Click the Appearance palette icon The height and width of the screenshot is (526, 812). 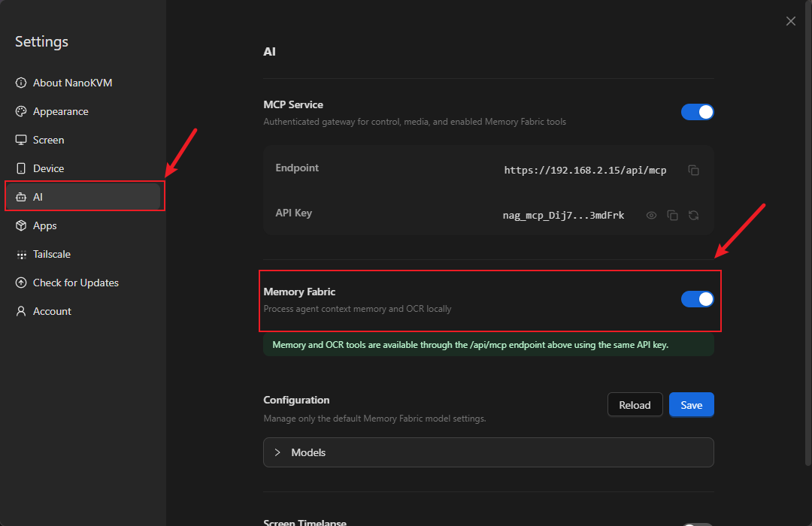[x=21, y=111]
